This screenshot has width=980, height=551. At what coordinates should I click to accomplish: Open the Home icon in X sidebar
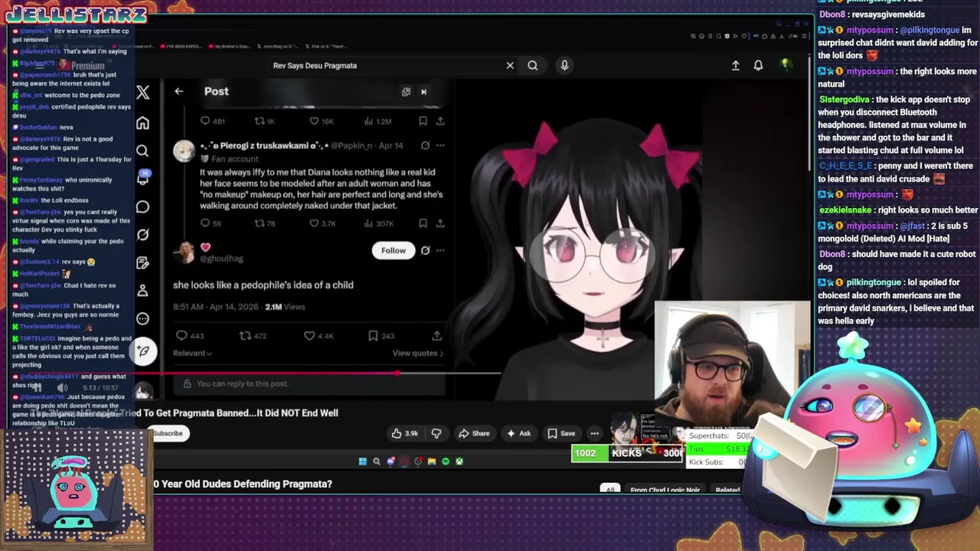click(142, 123)
